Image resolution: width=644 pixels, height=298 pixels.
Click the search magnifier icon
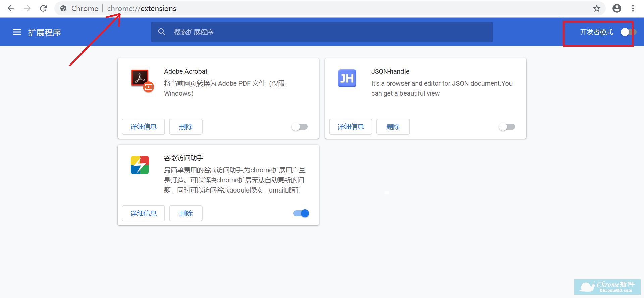pos(162,32)
